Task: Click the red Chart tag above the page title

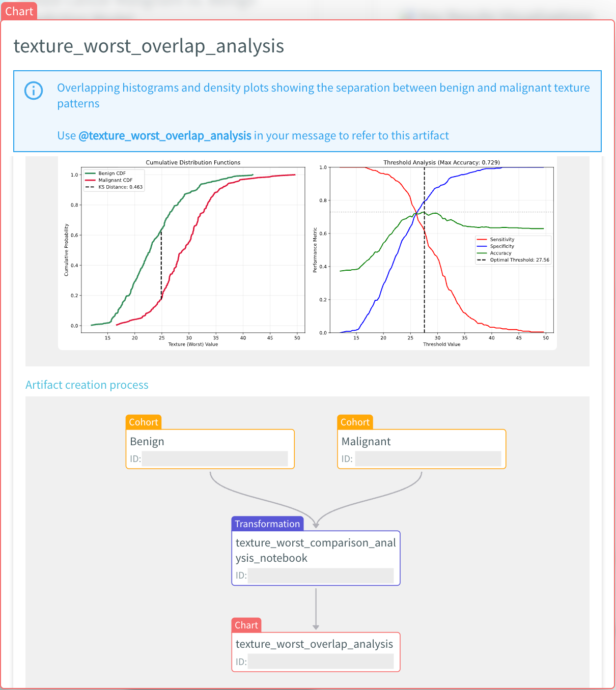Action: click(19, 11)
